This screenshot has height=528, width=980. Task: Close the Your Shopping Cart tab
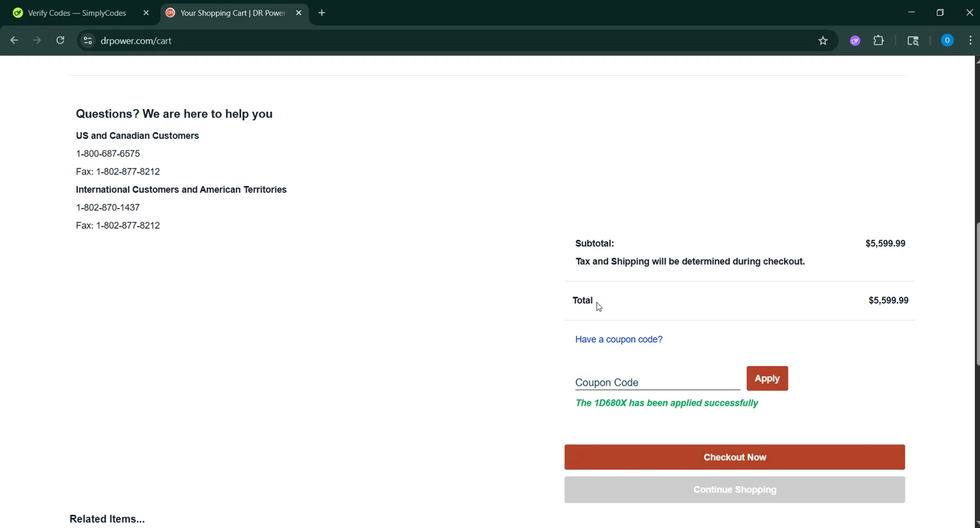click(299, 13)
